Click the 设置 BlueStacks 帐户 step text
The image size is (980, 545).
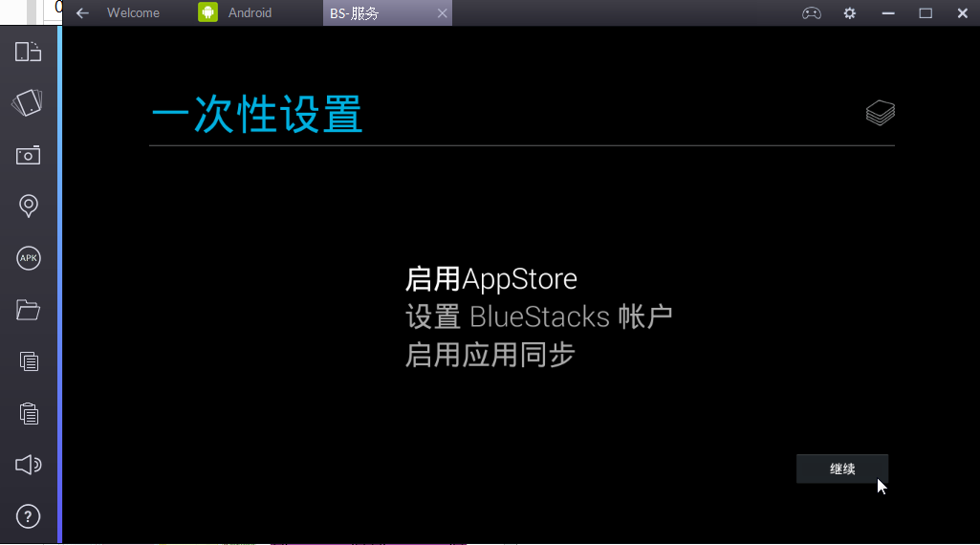click(x=538, y=316)
